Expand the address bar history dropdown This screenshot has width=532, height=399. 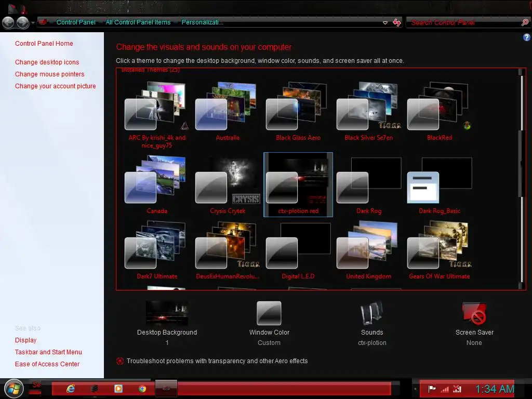tap(385, 23)
